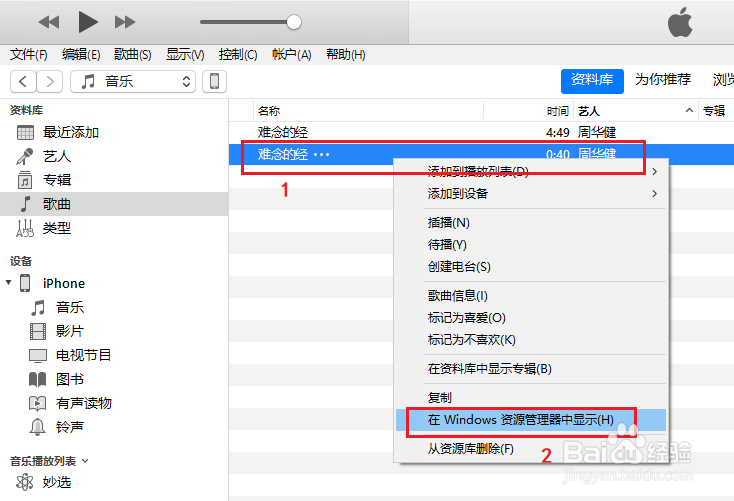Click the film icon beside 影片

(x=38, y=332)
